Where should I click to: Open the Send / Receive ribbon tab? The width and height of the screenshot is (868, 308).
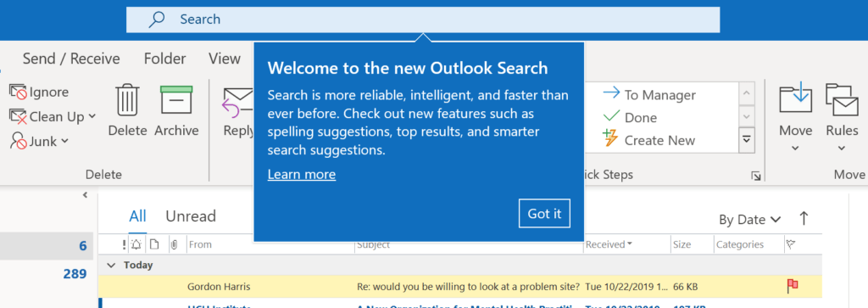[x=71, y=59]
